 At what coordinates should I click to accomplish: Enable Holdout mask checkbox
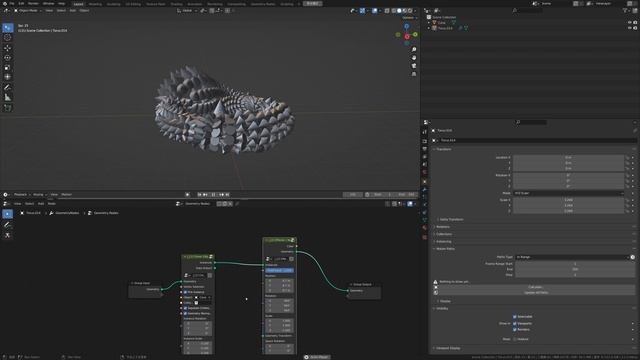(x=515, y=339)
